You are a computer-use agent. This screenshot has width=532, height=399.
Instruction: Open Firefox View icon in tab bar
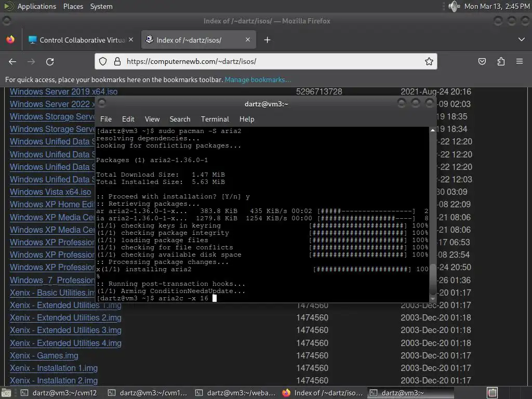pyautogui.click(x=10, y=39)
